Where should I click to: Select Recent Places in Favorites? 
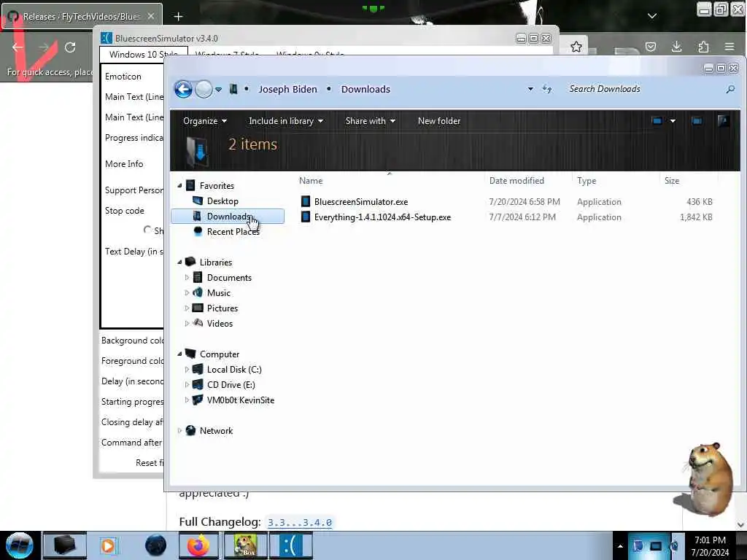(x=233, y=231)
